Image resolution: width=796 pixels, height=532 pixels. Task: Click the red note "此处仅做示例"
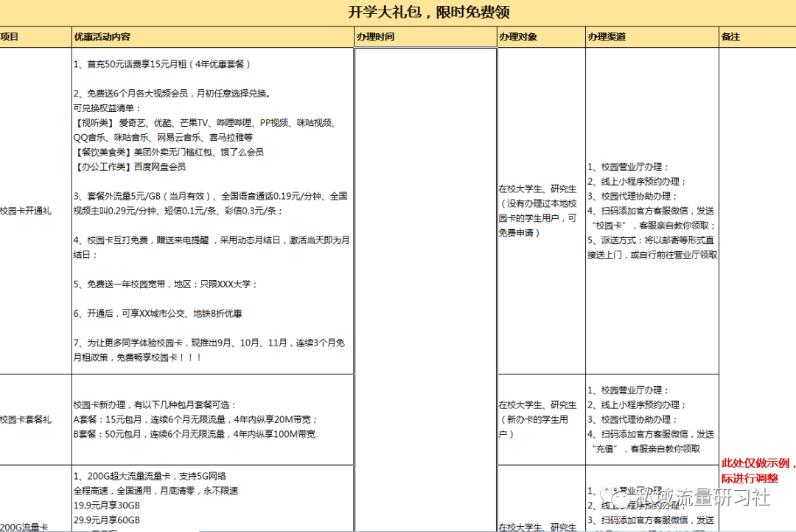coord(758,463)
